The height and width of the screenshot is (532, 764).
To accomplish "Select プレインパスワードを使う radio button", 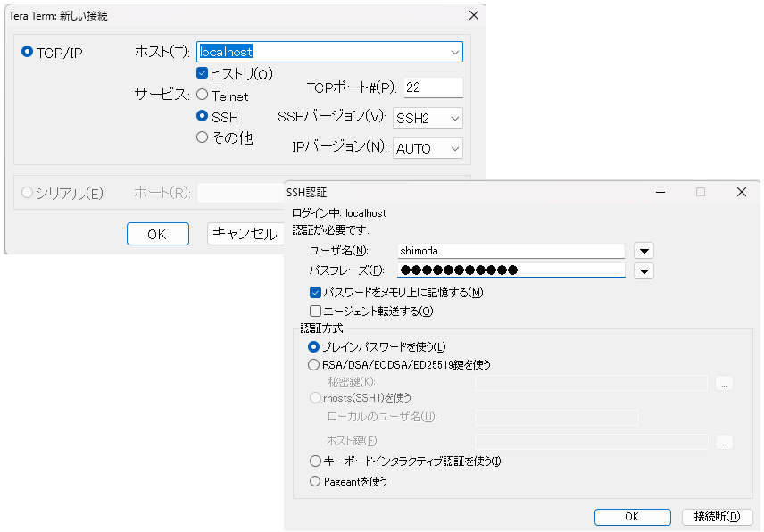I will pyautogui.click(x=314, y=347).
